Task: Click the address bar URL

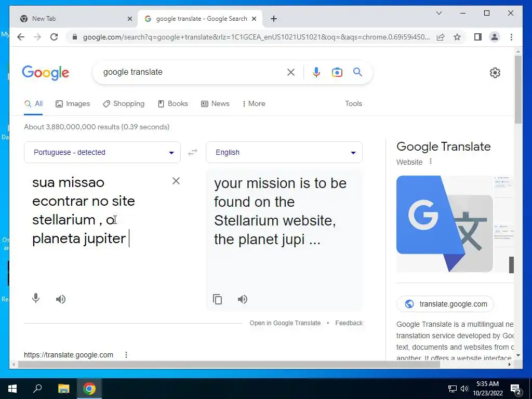Action: click(x=256, y=37)
